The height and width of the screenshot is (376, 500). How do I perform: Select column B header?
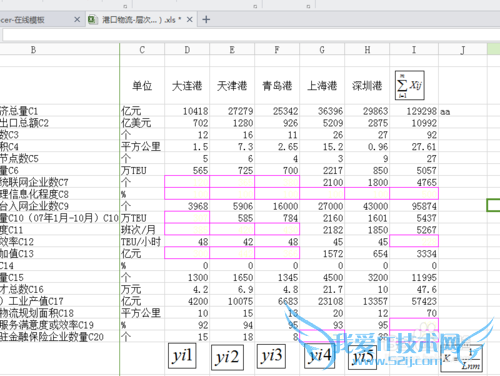click(33, 50)
